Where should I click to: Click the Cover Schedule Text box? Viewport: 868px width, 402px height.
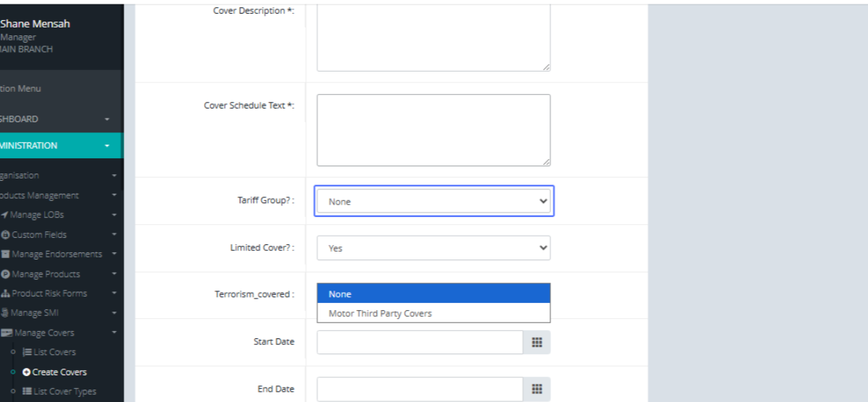(433, 130)
